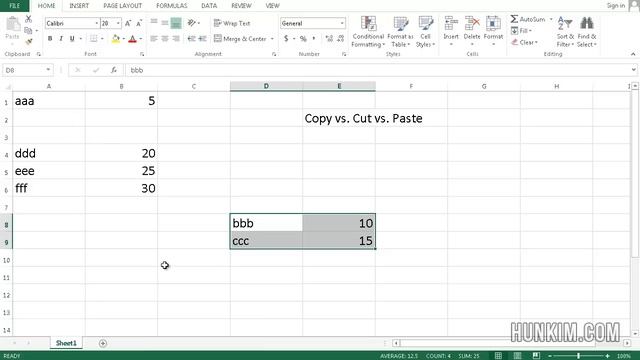Screen dimensions: 640x360
Task: Open Format as Table gallery
Action: click(x=400, y=32)
